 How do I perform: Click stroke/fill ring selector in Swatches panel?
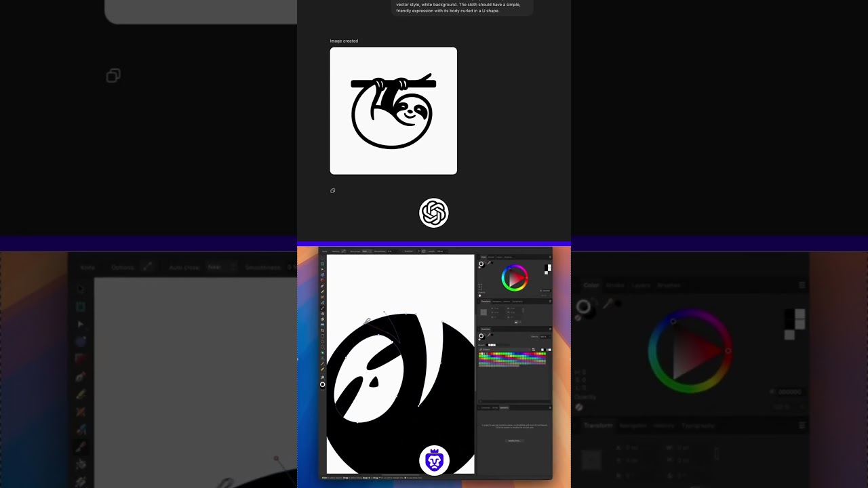click(x=481, y=336)
